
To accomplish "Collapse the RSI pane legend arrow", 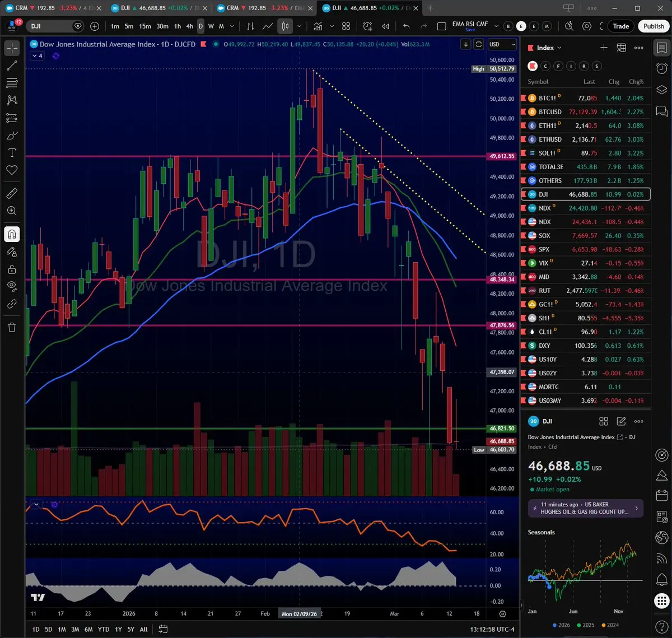I will point(36,504).
